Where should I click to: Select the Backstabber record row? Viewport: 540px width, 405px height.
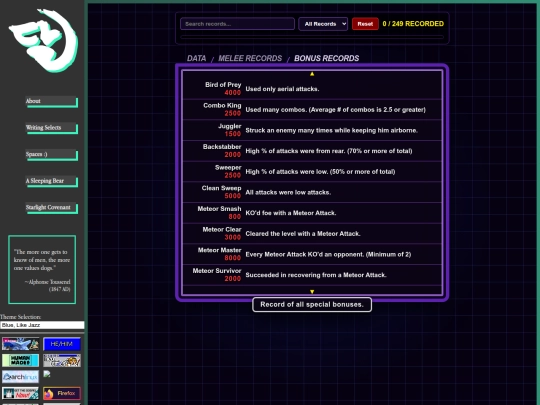tap(312, 151)
